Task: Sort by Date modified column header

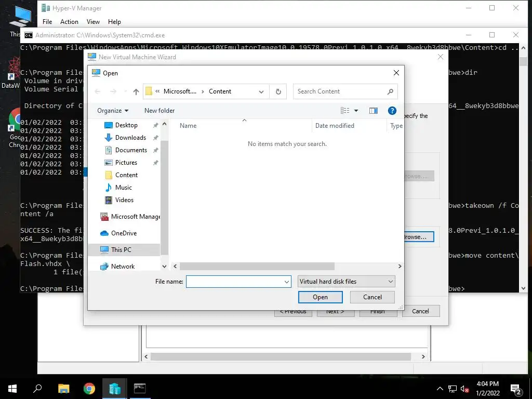Action: [x=335, y=126]
